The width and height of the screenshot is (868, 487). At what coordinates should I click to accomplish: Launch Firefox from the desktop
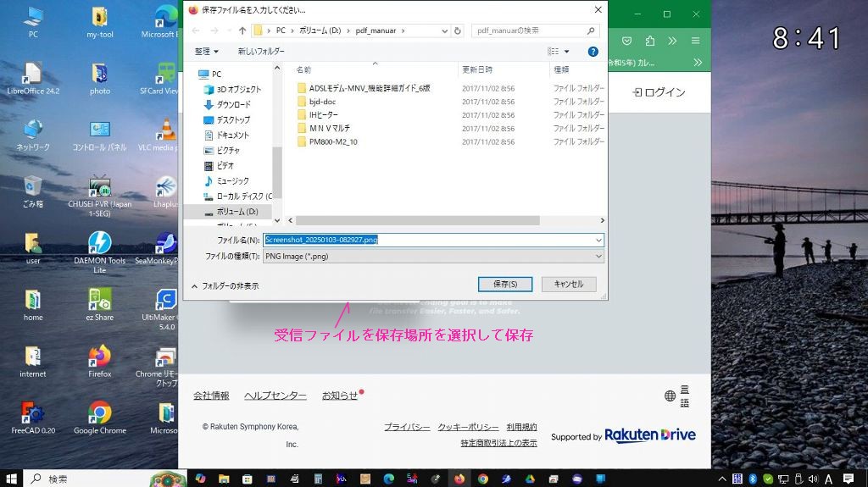coord(100,362)
